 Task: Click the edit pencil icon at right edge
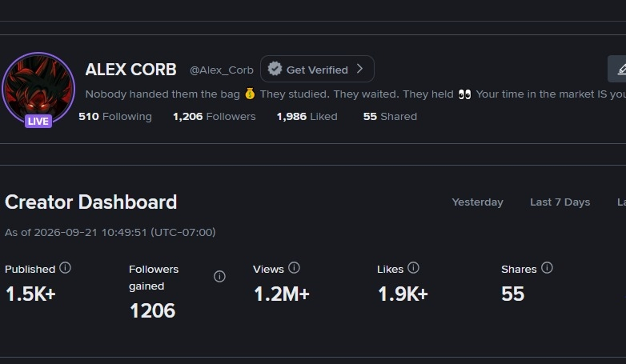(x=621, y=70)
